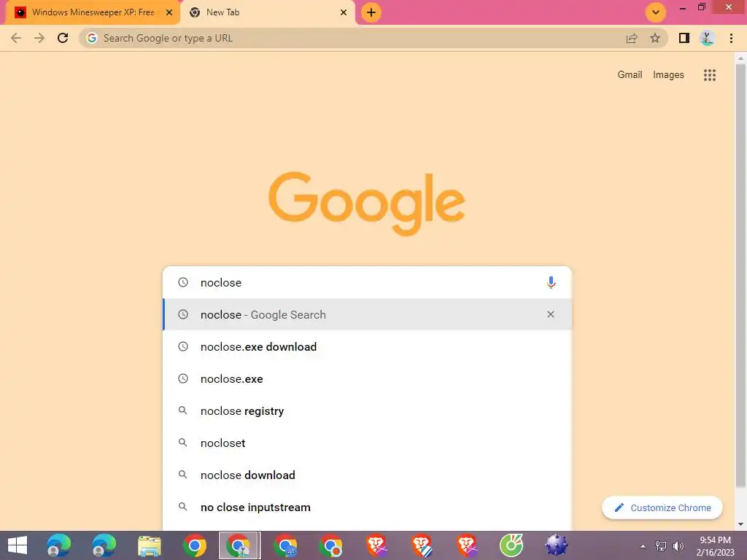747x560 pixels.
Task: Open the volume control speaker icon
Action: (x=678, y=546)
